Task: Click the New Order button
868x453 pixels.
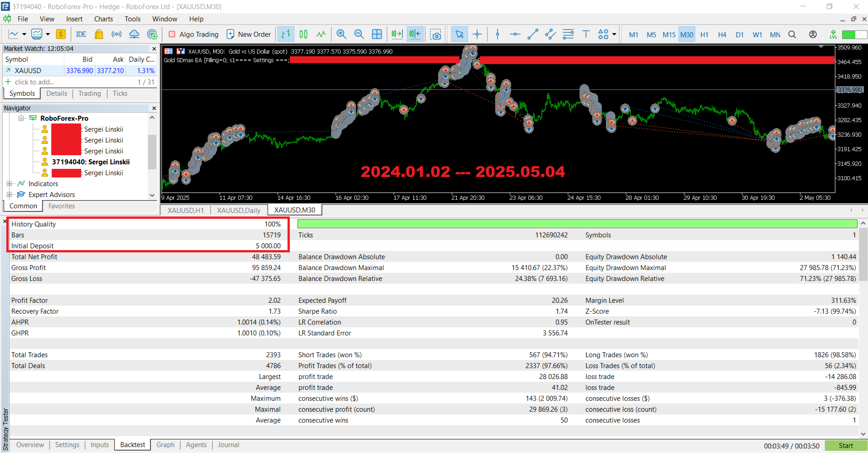Action: [249, 34]
